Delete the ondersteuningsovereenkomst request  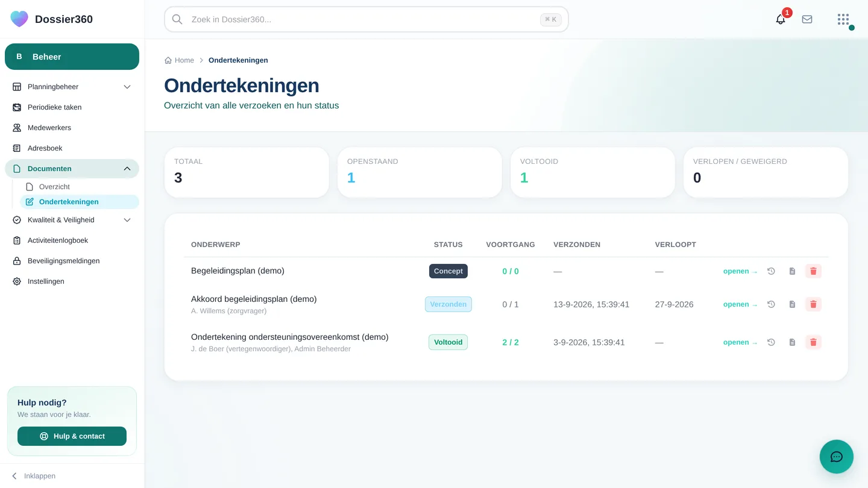813,342
